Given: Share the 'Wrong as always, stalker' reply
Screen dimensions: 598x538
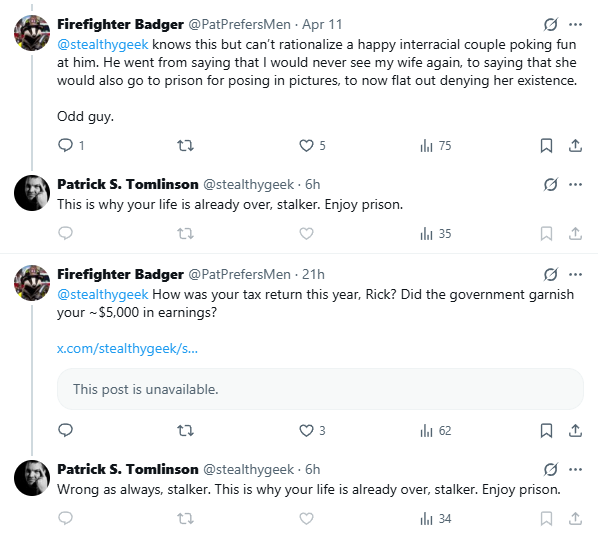Looking at the screenshot, I should 575,518.
